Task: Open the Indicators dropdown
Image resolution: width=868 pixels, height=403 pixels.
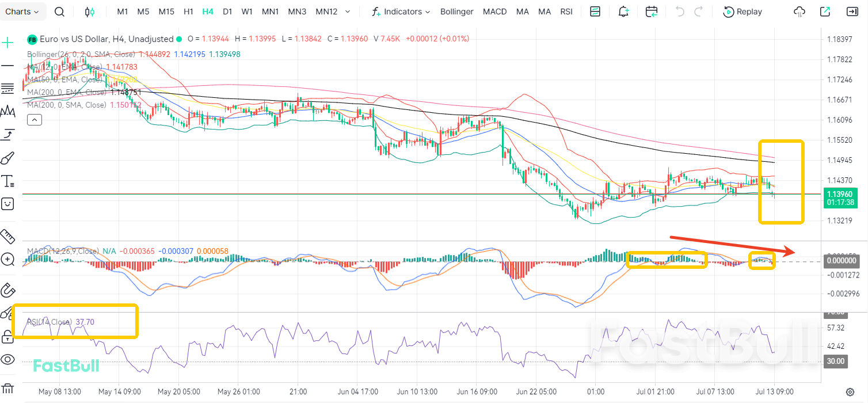Action: (x=402, y=12)
